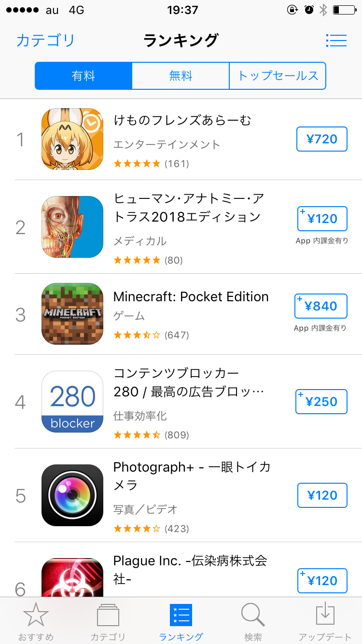Buy けものフレンズあらーむ for ¥720

tap(322, 140)
